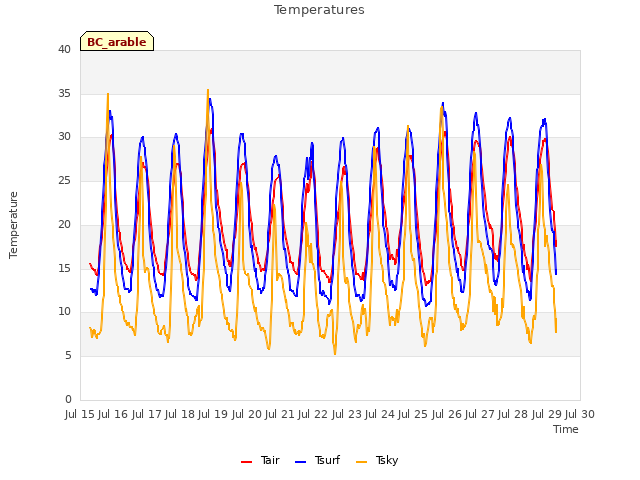Image resolution: width=640 pixels, height=480 pixels.
Task: Click the red Tair legend swatch
Action: [246, 462]
